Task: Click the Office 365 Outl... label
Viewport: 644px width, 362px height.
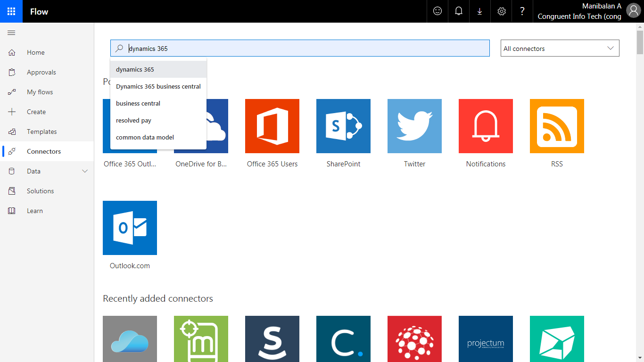Action: (x=130, y=164)
